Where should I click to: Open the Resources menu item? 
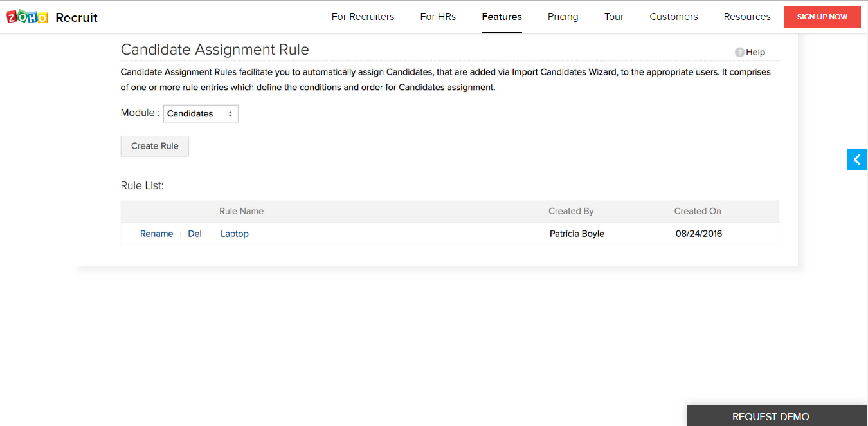746,17
